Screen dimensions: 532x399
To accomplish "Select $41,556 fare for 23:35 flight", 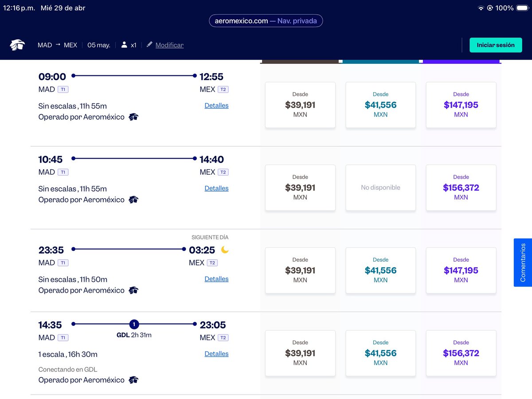I will pos(380,270).
